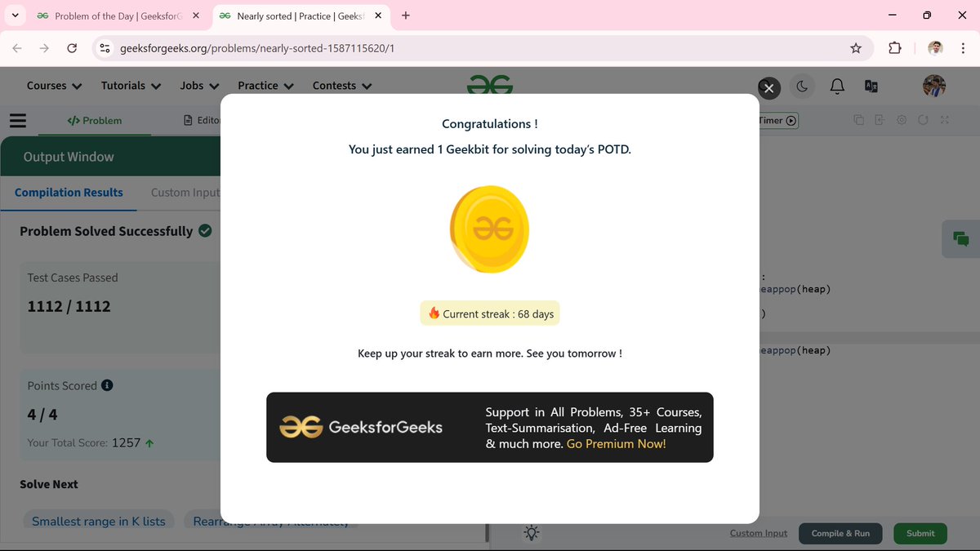Toggle dark mode moon icon

click(x=803, y=87)
